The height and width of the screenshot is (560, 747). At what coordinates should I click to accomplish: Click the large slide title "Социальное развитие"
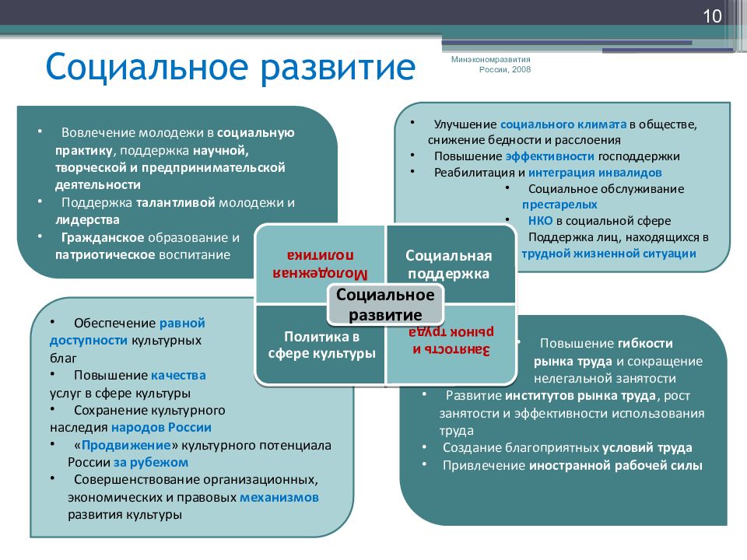(x=230, y=67)
